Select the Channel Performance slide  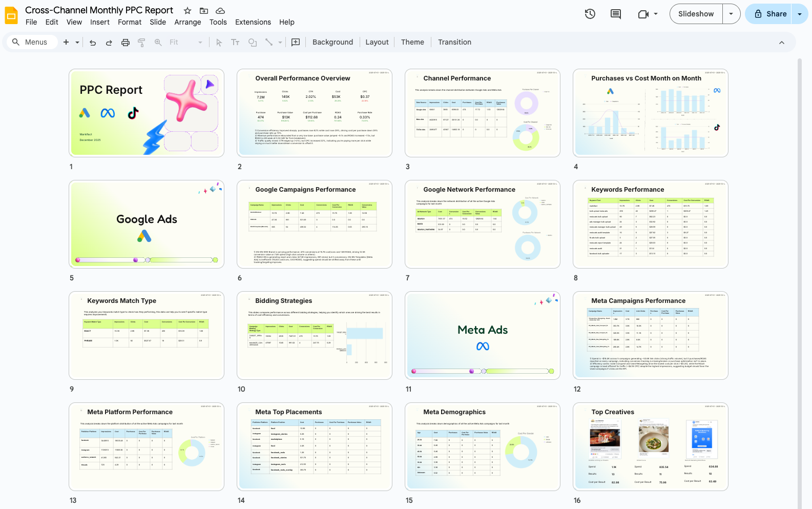pyautogui.click(x=483, y=113)
